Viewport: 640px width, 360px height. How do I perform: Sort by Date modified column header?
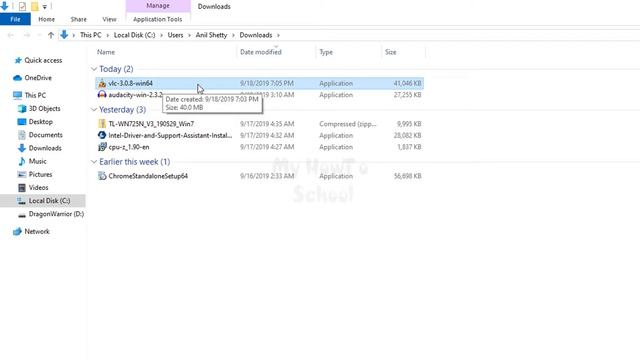(260, 52)
